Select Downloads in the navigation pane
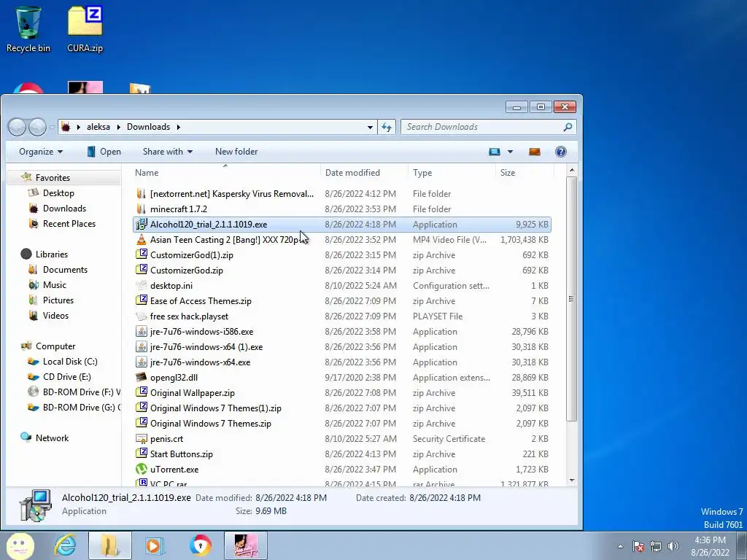This screenshot has height=560, width=747. (64, 208)
